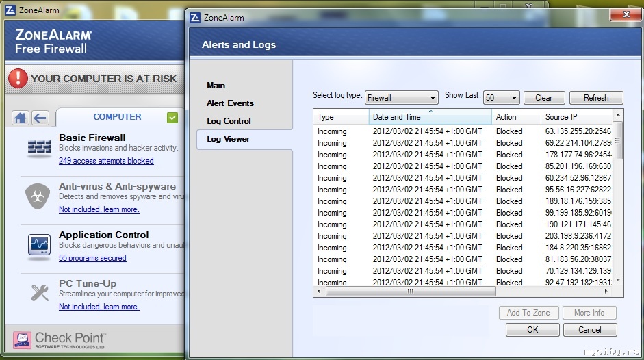Click the PC Tune-Up wrench icon

[x=40, y=293]
